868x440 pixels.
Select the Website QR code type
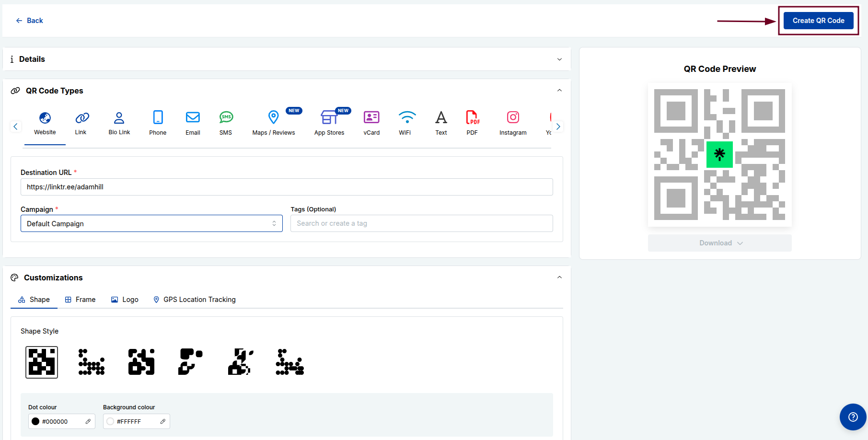[x=45, y=123]
